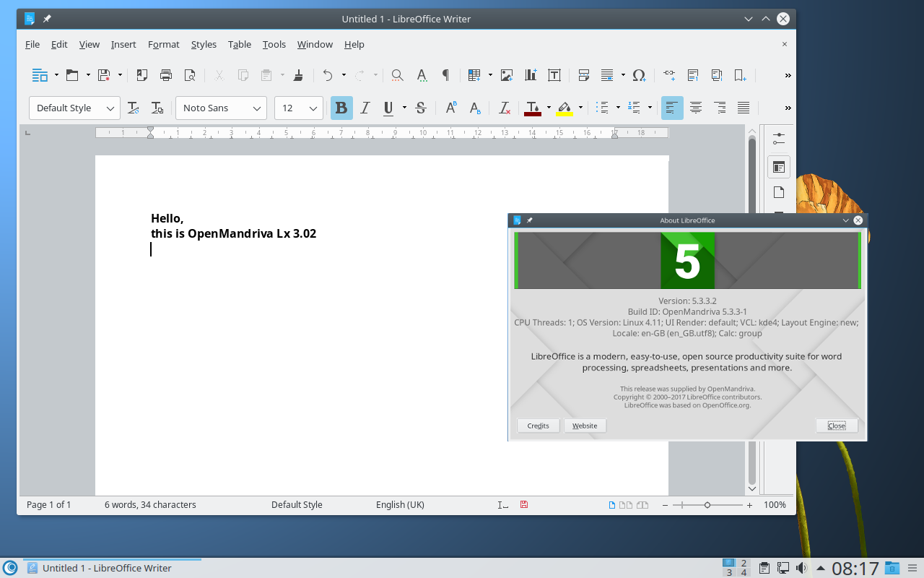Click the Save document icon
This screenshot has width=924, height=578.
point(104,74)
